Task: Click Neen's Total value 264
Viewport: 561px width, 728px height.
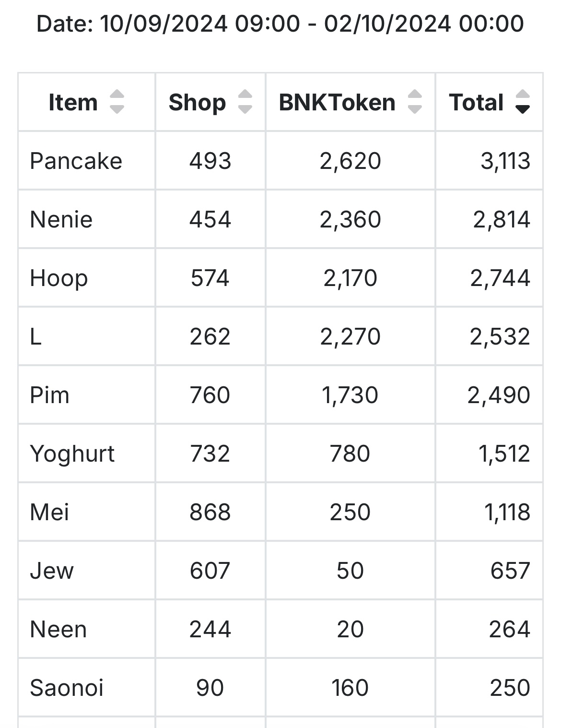Action: tap(510, 629)
